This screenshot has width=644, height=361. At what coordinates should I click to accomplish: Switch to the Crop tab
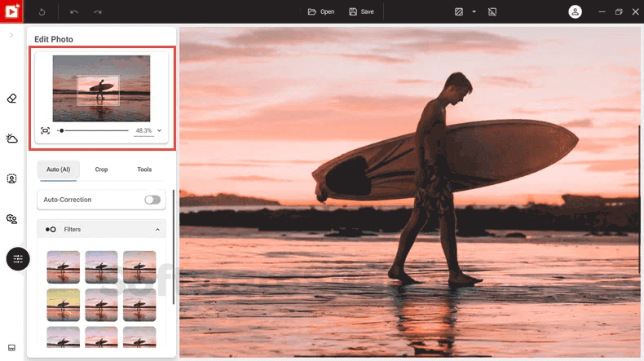(x=101, y=169)
